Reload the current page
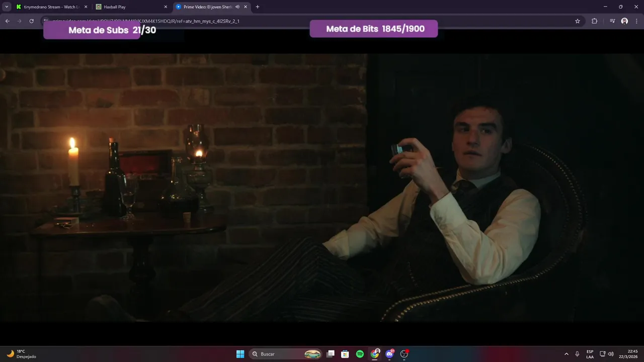 tap(32, 21)
